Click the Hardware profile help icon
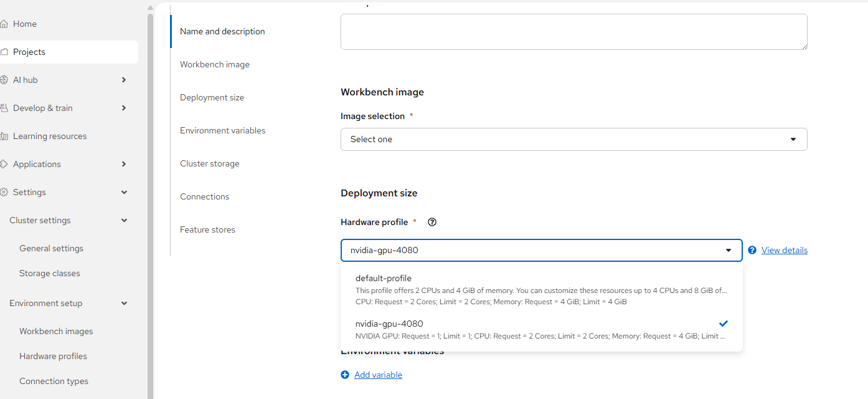 coord(432,222)
